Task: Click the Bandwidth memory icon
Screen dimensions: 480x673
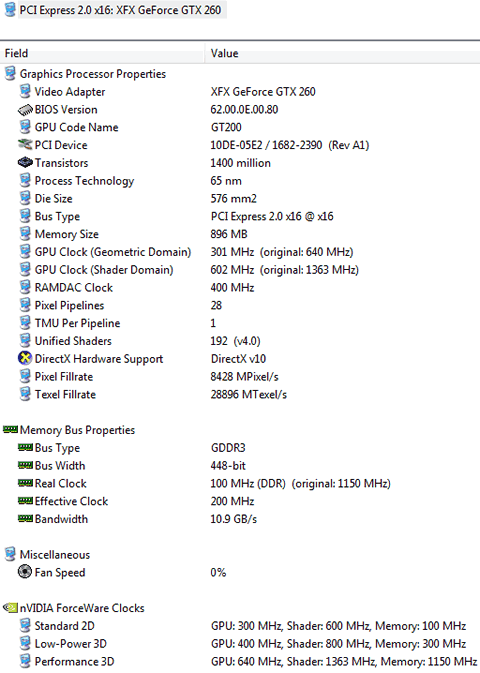Action: coord(25,518)
